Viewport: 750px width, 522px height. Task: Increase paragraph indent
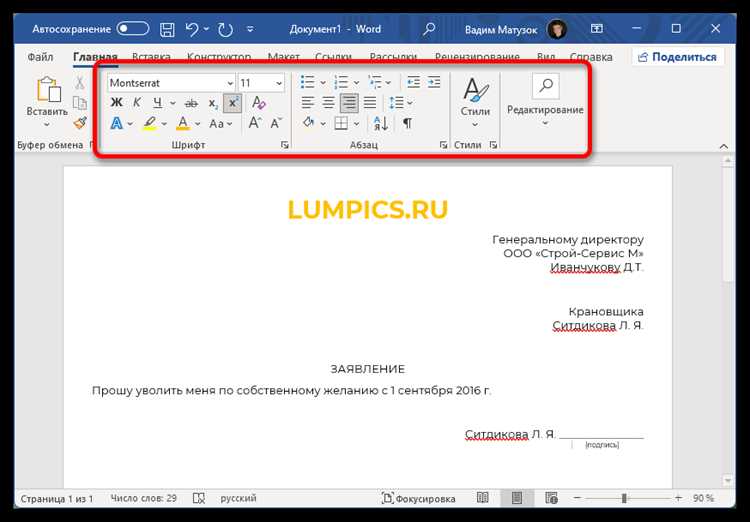click(x=434, y=82)
